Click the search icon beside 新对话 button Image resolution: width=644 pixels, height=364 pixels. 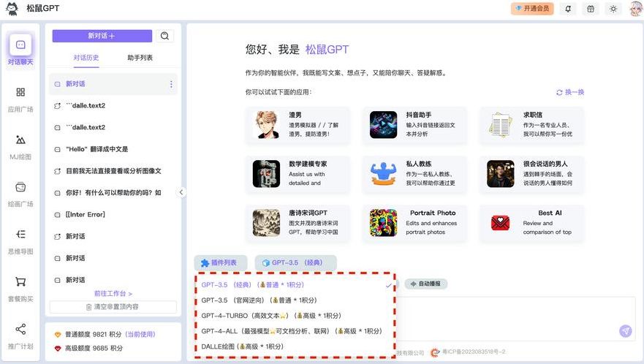[x=164, y=36]
